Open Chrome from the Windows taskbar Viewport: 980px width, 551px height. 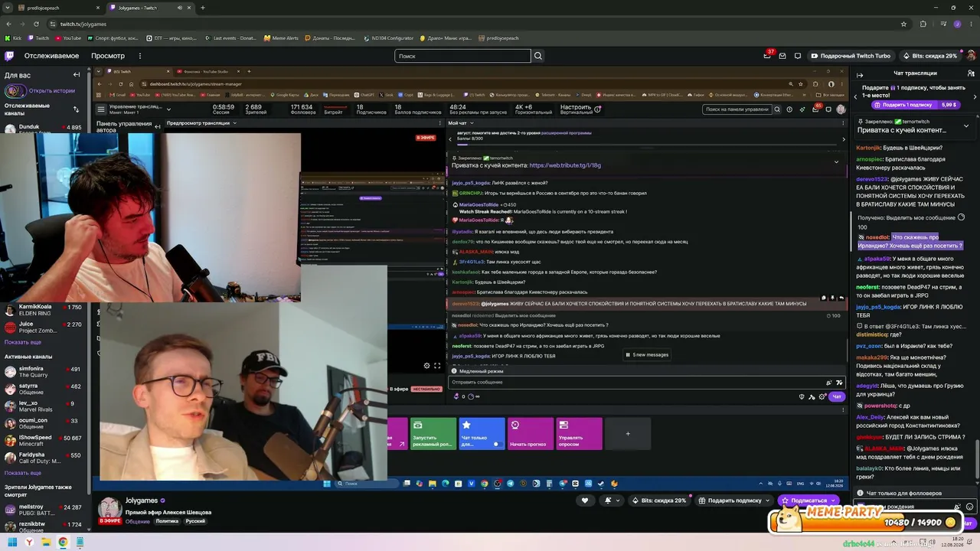point(63,543)
